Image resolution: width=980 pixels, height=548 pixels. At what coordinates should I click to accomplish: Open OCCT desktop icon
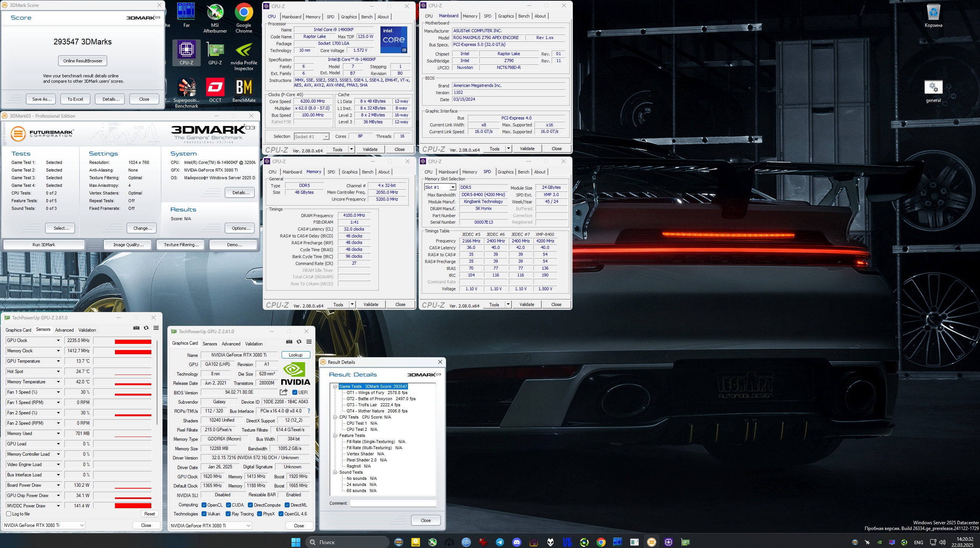pos(215,90)
